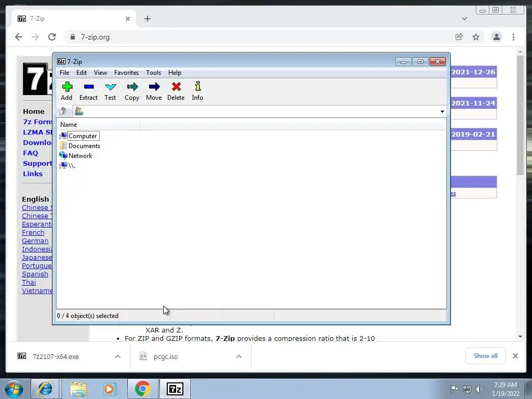Click the volume speaker tray icon
This screenshot has width=532, height=399.
click(x=480, y=389)
